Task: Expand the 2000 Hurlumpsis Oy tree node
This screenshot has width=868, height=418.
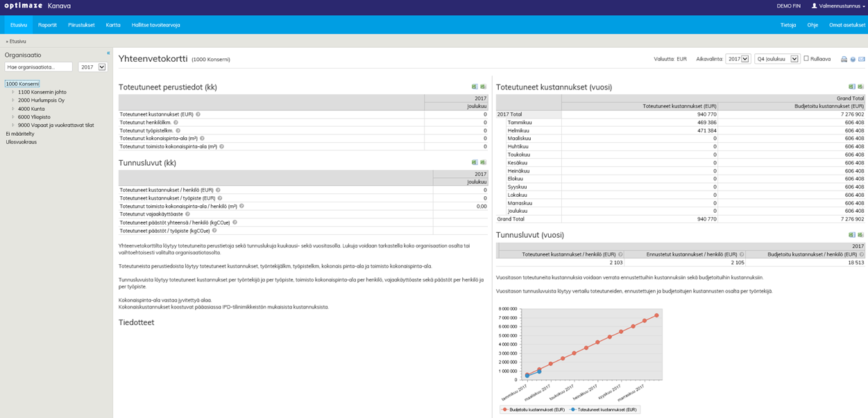Action: point(12,101)
